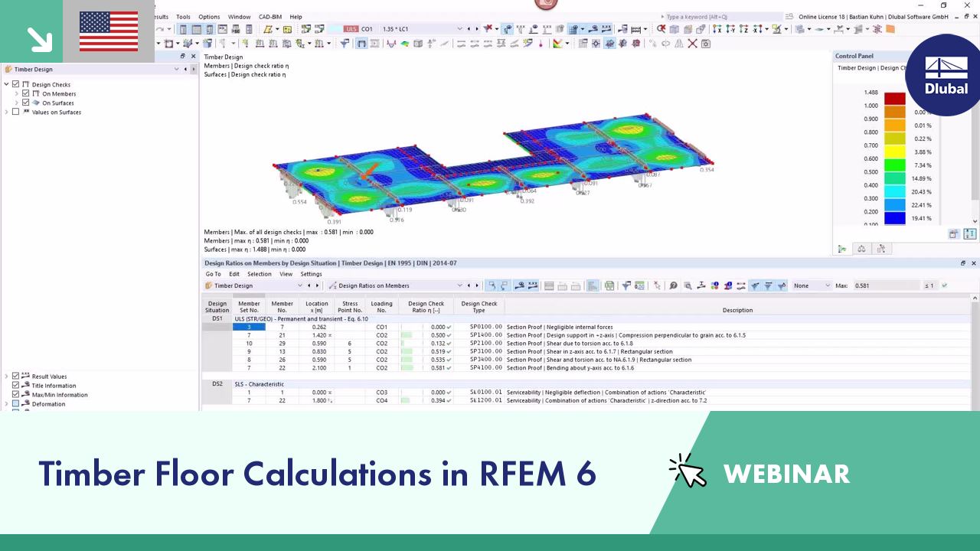Image resolution: width=980 pixels, height=551 pixels.
Task: Open the Selection menu in results table
Action: tap(259, 273)
